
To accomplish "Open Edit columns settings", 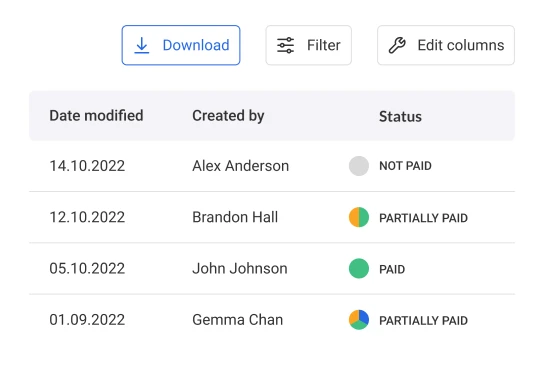I will point(446,45).
